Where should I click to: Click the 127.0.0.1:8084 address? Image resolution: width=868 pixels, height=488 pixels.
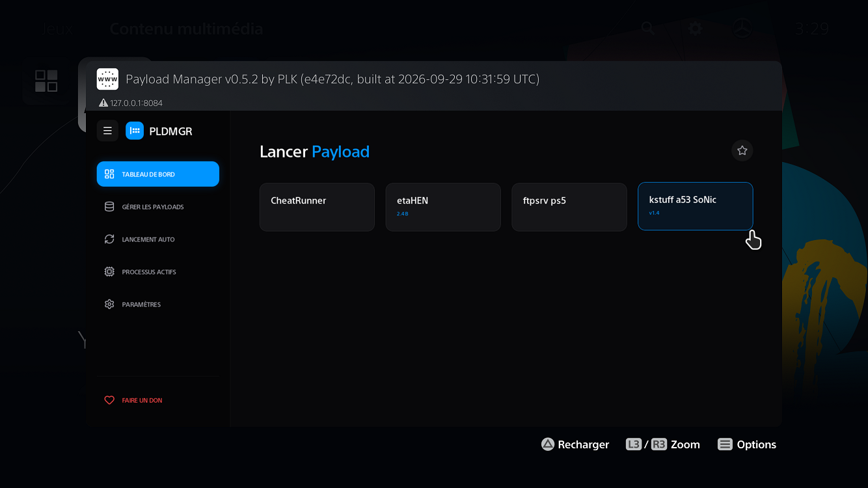point(137,103)
